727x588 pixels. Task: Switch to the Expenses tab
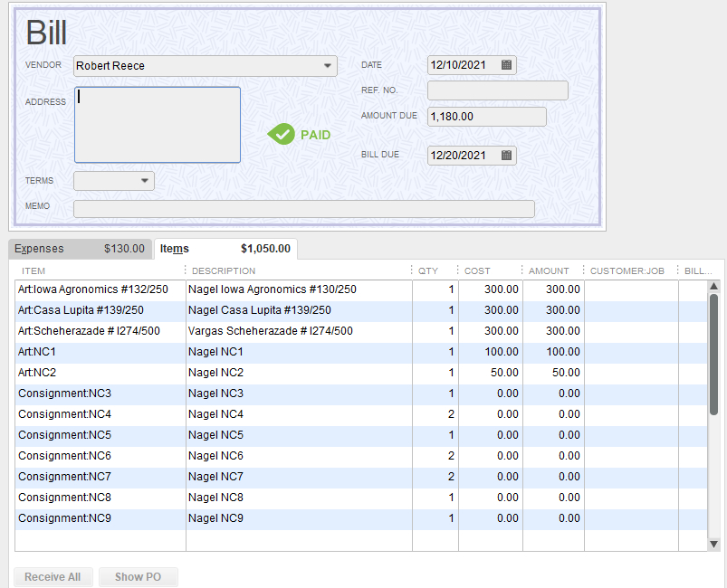pyautogui.click(x=80, y=249)
